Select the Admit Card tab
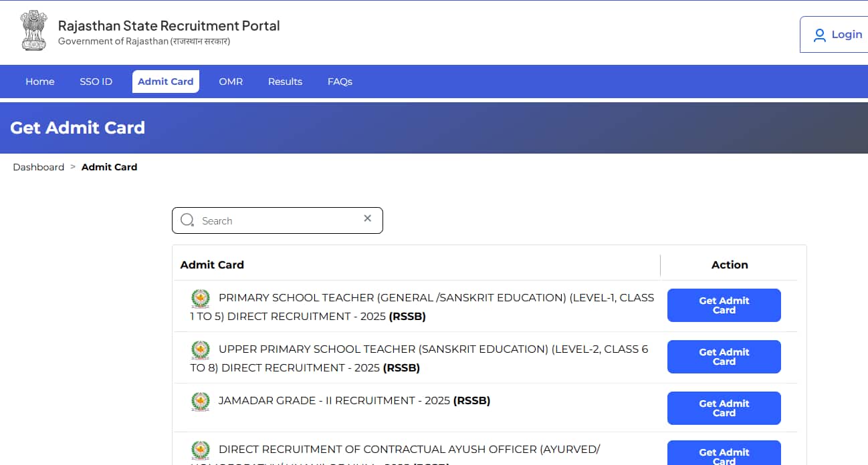868x465 pixels. click(165, 82)
